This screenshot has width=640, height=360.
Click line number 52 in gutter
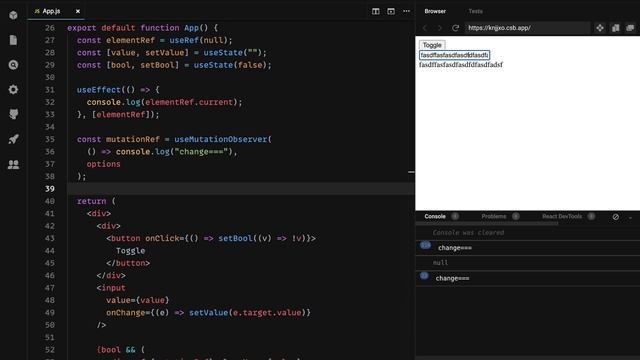pos(50,350)
